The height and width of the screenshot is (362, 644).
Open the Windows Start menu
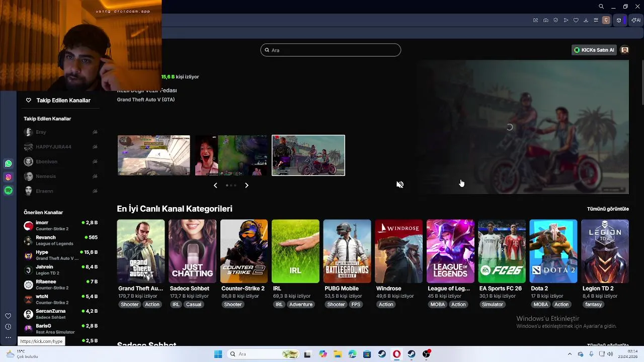218,354
